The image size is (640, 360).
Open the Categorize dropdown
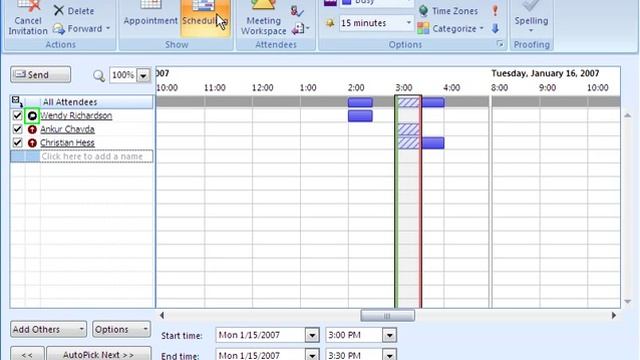482,28
